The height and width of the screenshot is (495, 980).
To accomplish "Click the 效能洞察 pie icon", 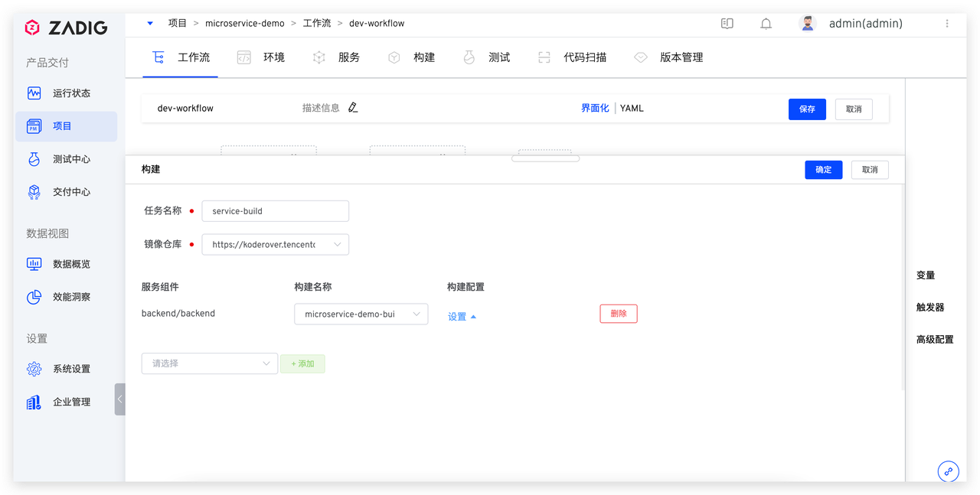I will pos(34,297).
